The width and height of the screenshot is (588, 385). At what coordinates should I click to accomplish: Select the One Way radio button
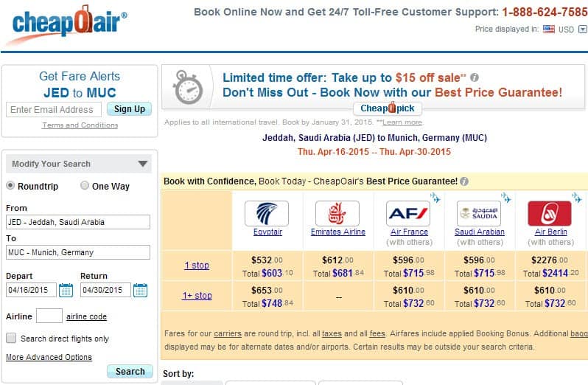[85, 185]
